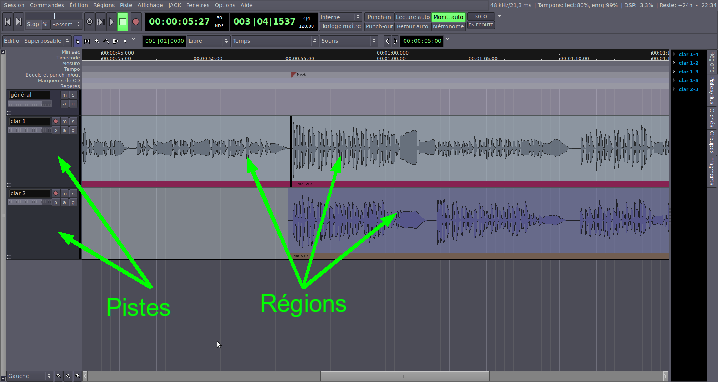Toggle Lecture auto button

coord(413,17)
